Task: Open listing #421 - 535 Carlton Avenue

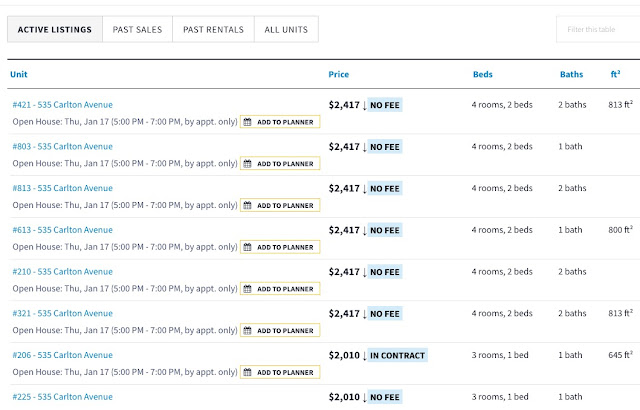Action: pyautogui.click(x=62, y=104)
